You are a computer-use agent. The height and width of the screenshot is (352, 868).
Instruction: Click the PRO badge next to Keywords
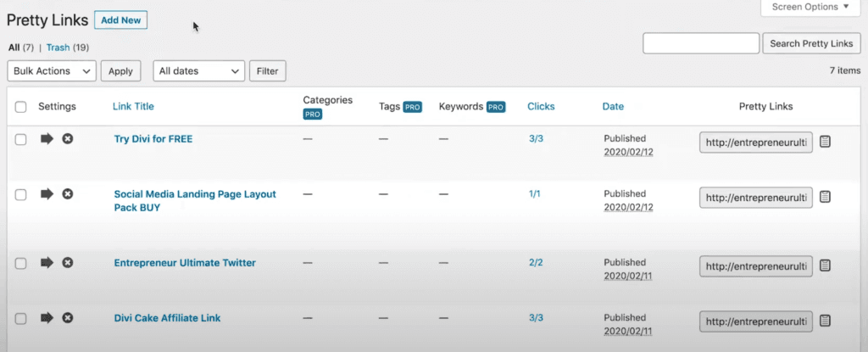[495, 107]
